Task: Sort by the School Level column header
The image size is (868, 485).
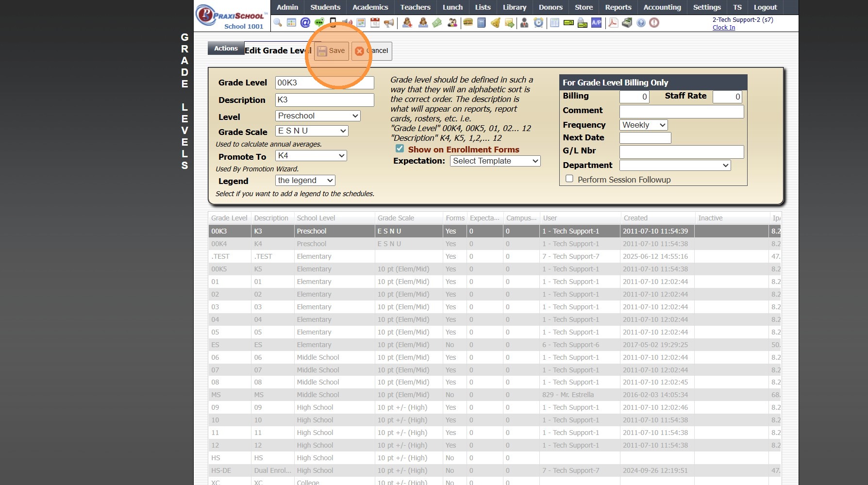Action: tap(334, 218)
